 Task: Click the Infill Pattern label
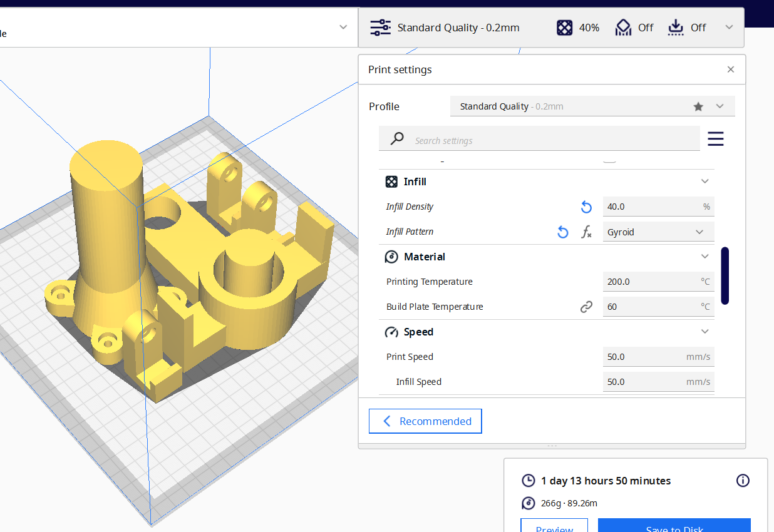(410, 232)
